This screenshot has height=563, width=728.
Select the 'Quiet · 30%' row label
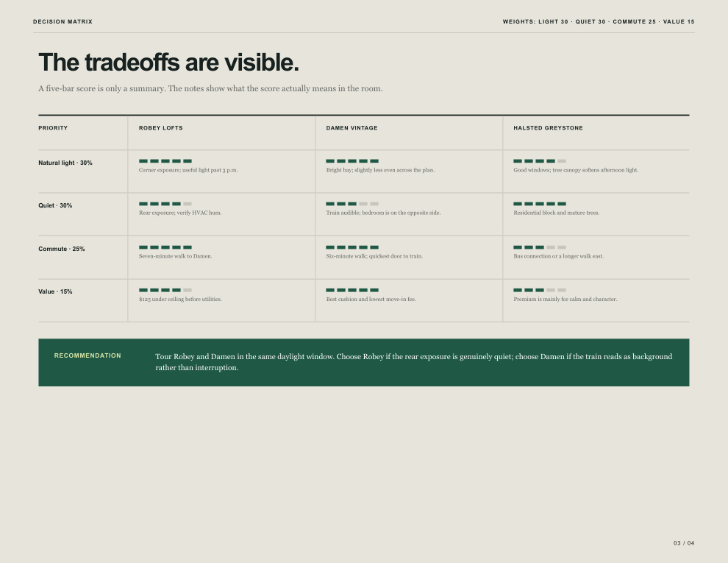[x=55, y=205]
